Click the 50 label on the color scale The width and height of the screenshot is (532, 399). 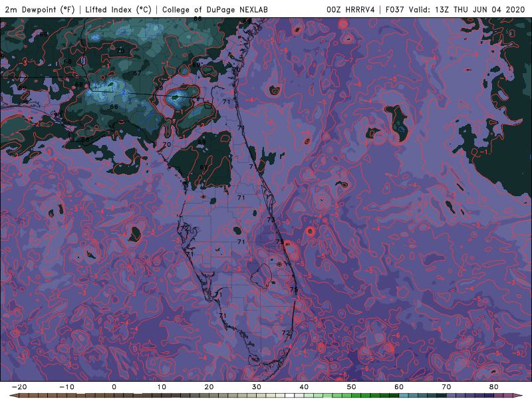(x=352, y=387)
